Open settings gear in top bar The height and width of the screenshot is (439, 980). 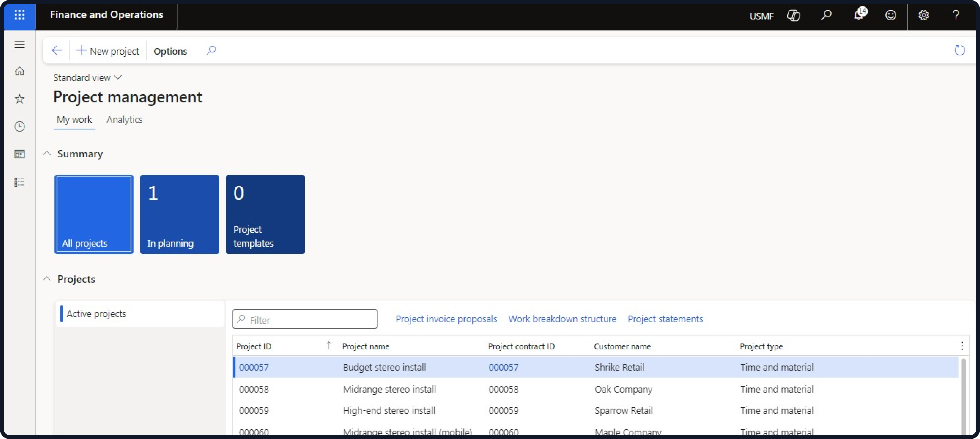click(x=923, y=15)
